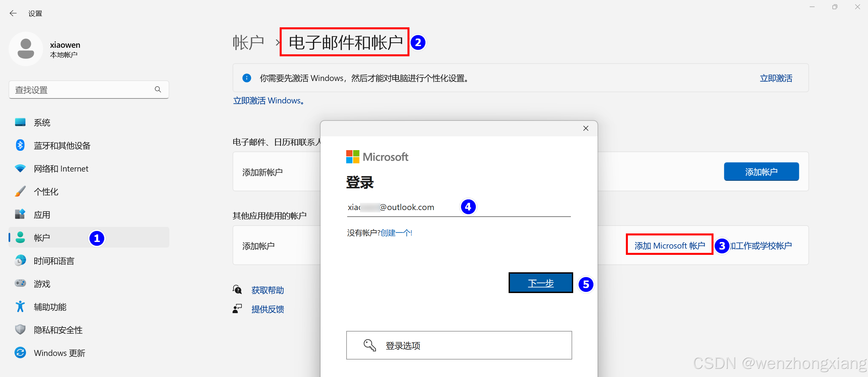Image resolution: width=868 pixels, height=377 pixels.
Task: Close the Microsoft login dialog
Action: pos(586,128)
